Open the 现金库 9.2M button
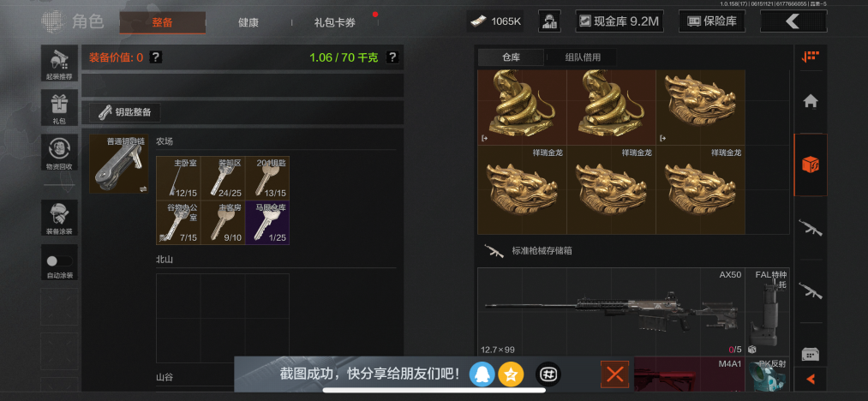This screenshot has width=868, height=401. [x=620, y=21]
